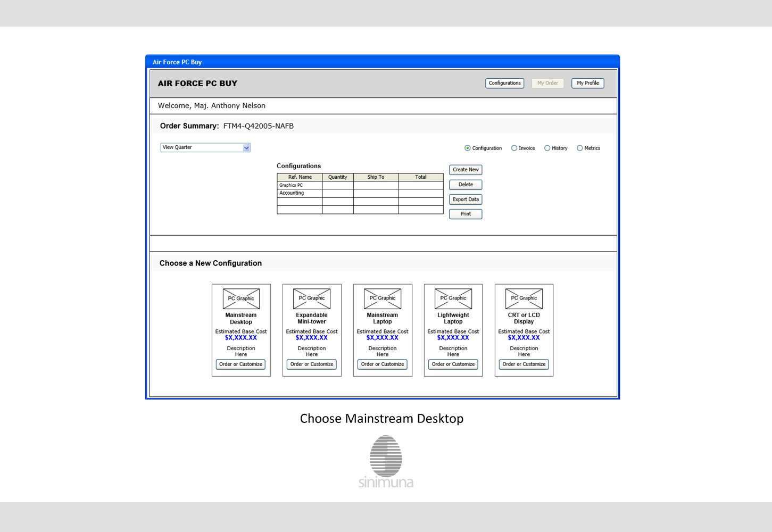
Task: Order or Customize the Mainstream Laptop
Action: (383, 364)
